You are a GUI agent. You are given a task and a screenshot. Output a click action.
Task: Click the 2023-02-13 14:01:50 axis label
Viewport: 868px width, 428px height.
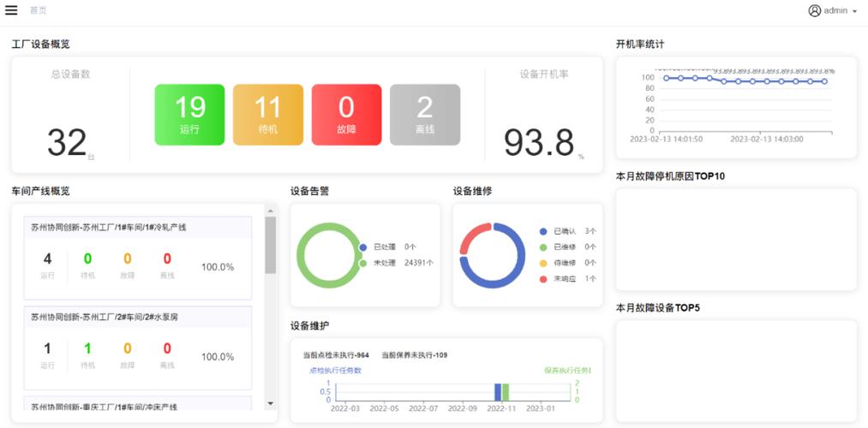(x=667, y=140)
